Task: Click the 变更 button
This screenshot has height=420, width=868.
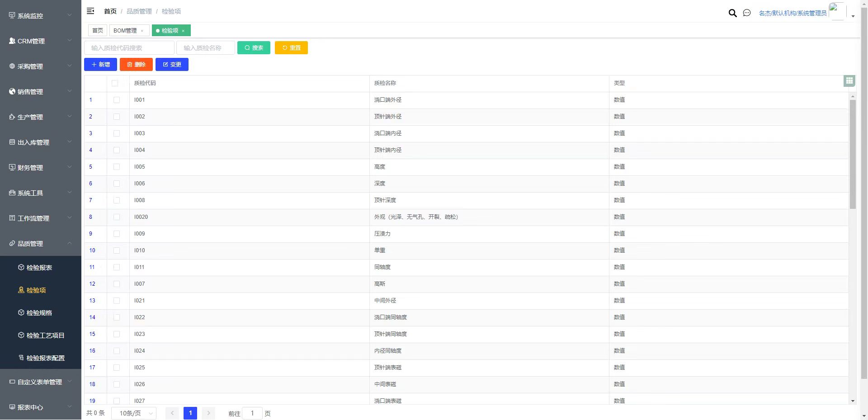Action: coord(172,65)
